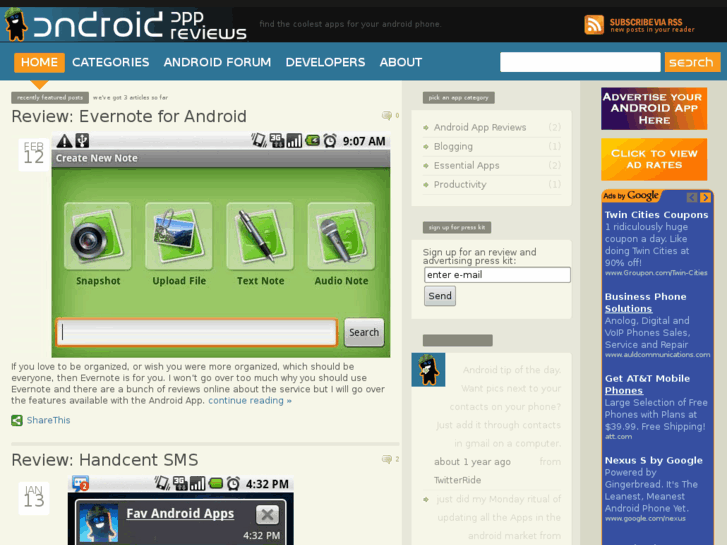Click the Snapshot camera icon
727x545 pixels.
point(97,236)
